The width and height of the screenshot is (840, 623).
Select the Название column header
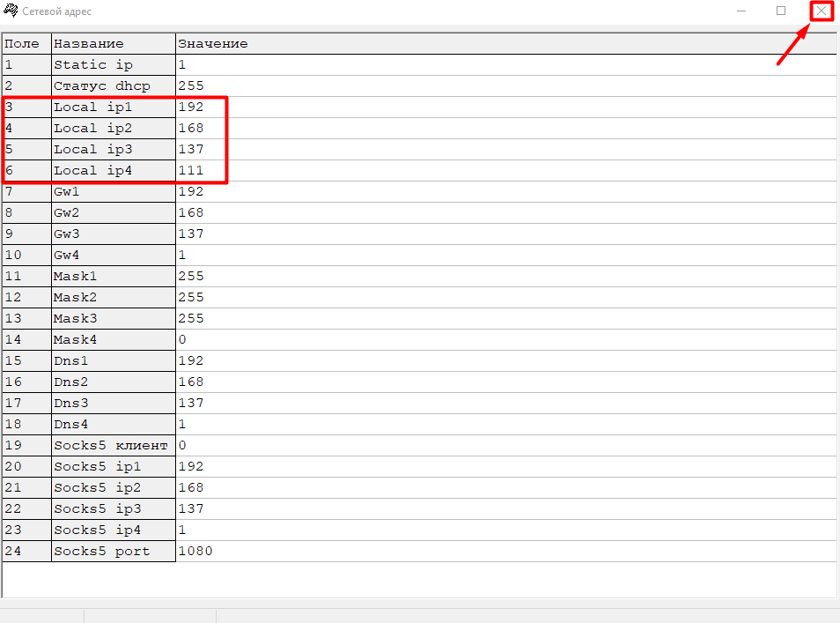coord(114,44)
